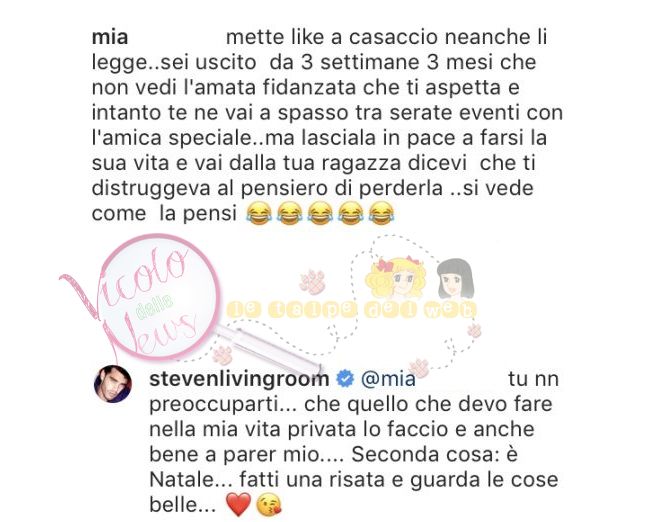Open the @mia mention link

[388, 379]
